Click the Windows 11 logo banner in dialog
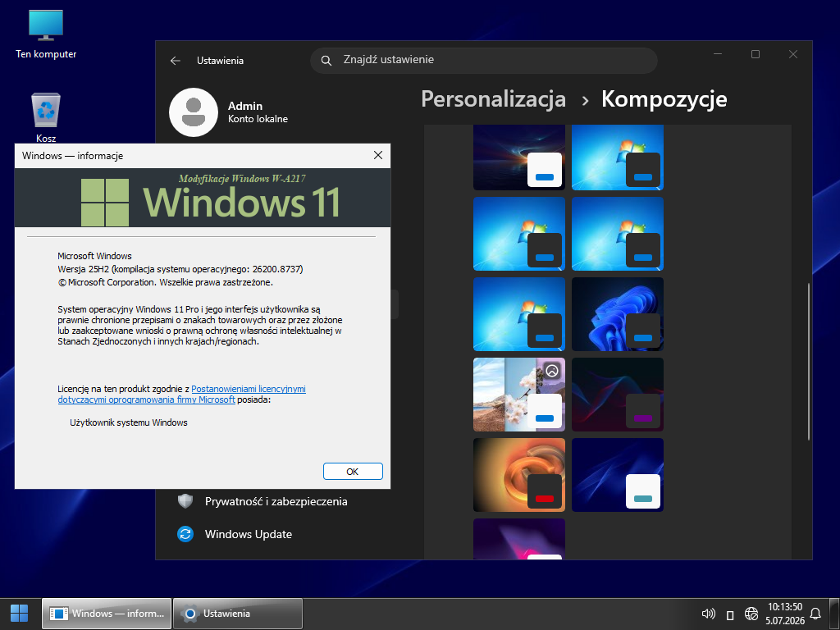840x630 pixels. tap(203, 198)
